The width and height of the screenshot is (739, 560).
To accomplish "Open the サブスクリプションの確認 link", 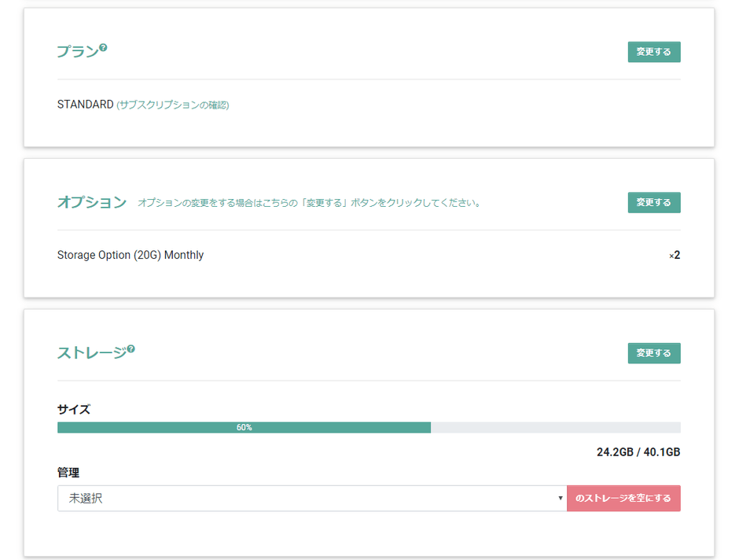I will click(x=173, y=105).
